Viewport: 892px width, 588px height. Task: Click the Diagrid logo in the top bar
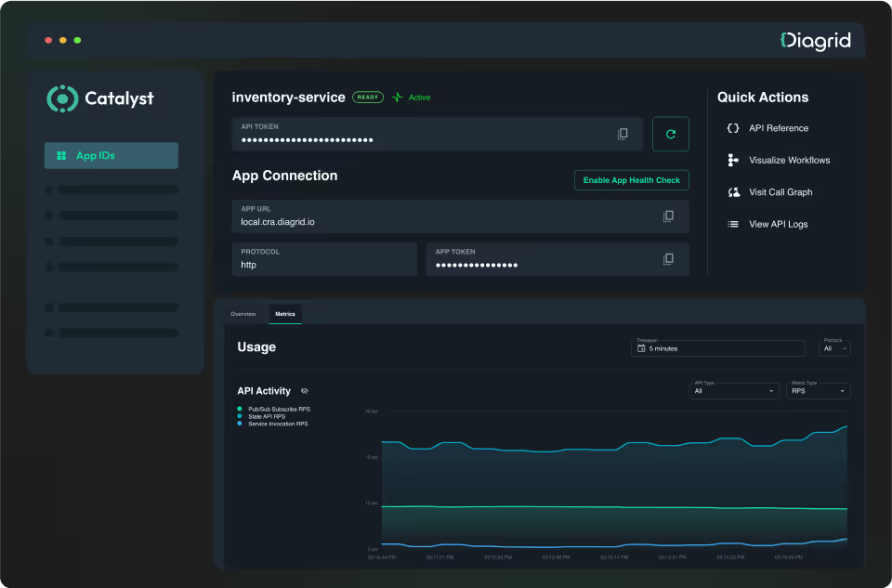point(816,41)
